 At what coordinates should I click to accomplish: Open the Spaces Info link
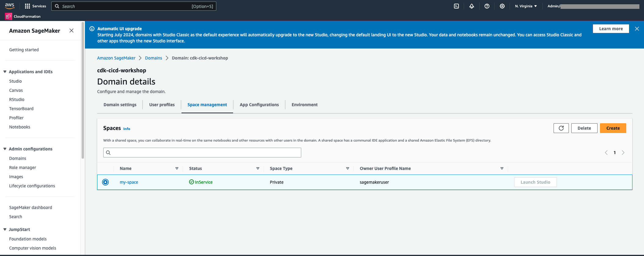[x=127, y=129]
